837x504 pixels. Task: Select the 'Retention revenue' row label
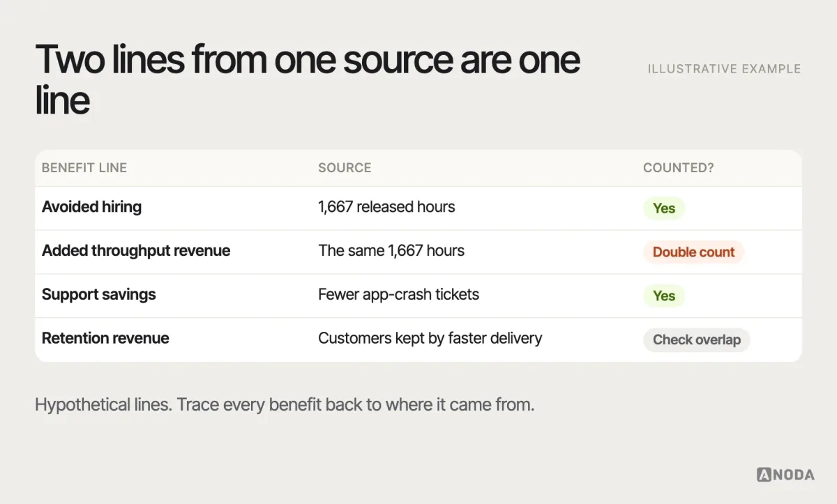click(105, 338)
